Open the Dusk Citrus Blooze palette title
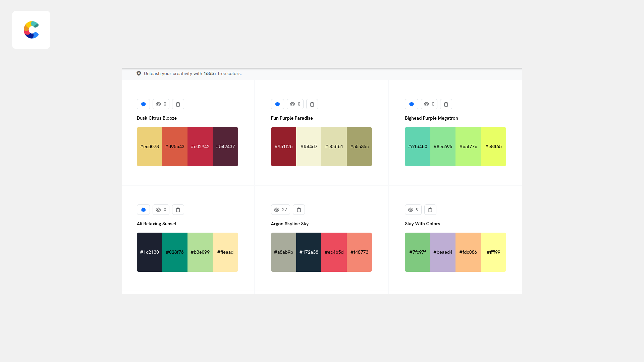The height and width of the screenshot is (362, 644). click(x=157, y=118)
